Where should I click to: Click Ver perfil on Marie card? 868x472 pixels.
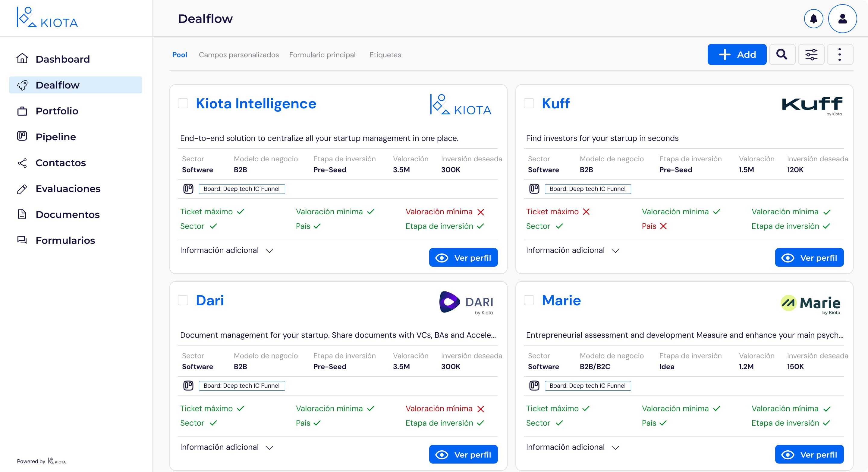[x=809, y=455]
